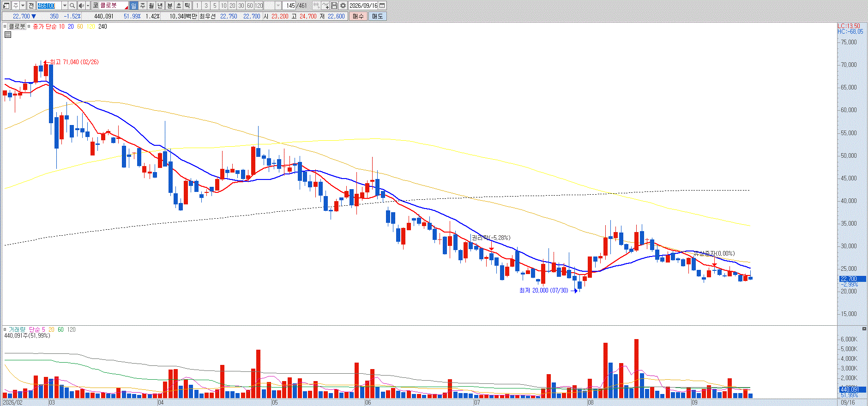Click the search magnifier icon beside stock code
Viewport: 868px width, 406px height.
click(72, 6)
